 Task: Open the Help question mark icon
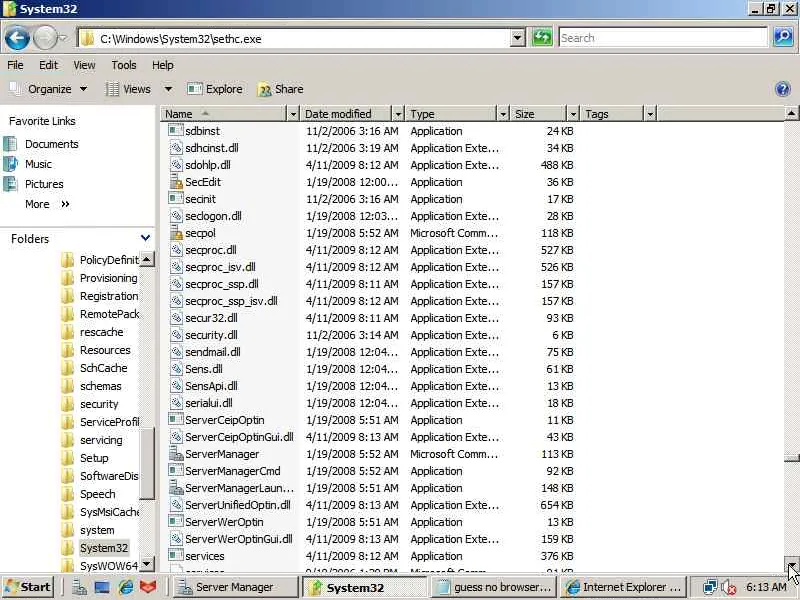(x=782, y=89)
